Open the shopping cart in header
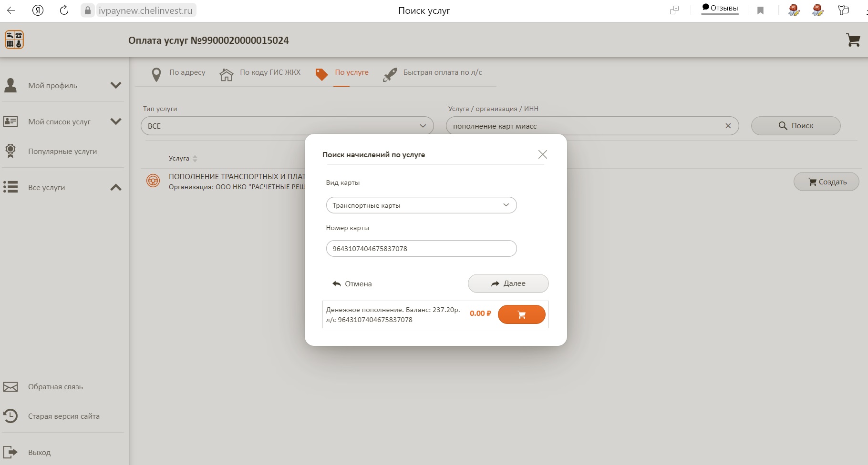868x465 pixels. pos(853,40)
